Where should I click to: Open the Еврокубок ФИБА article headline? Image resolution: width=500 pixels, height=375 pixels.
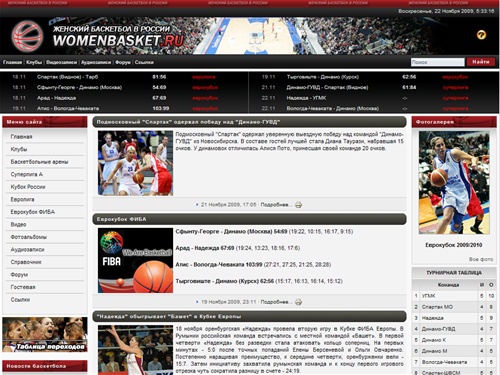121,219
